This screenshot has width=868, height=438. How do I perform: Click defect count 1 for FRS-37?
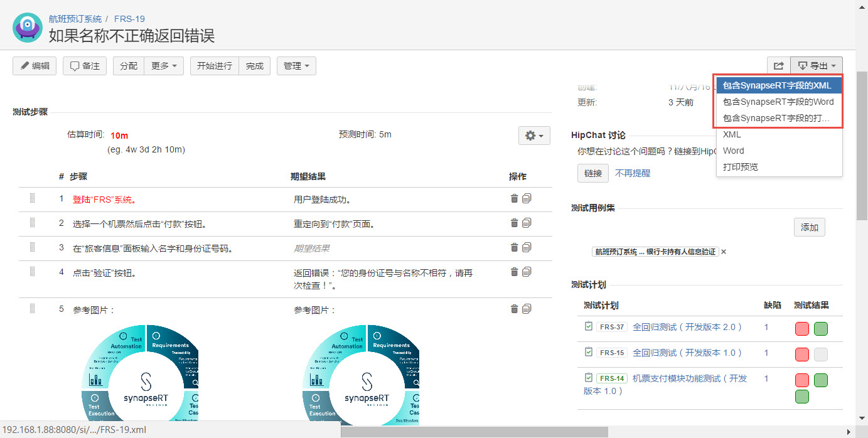[x=766, y=326]
